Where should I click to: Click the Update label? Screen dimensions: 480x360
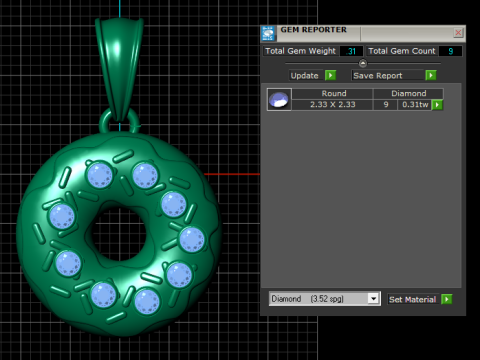pyautogui.click(x=305, y=76)
